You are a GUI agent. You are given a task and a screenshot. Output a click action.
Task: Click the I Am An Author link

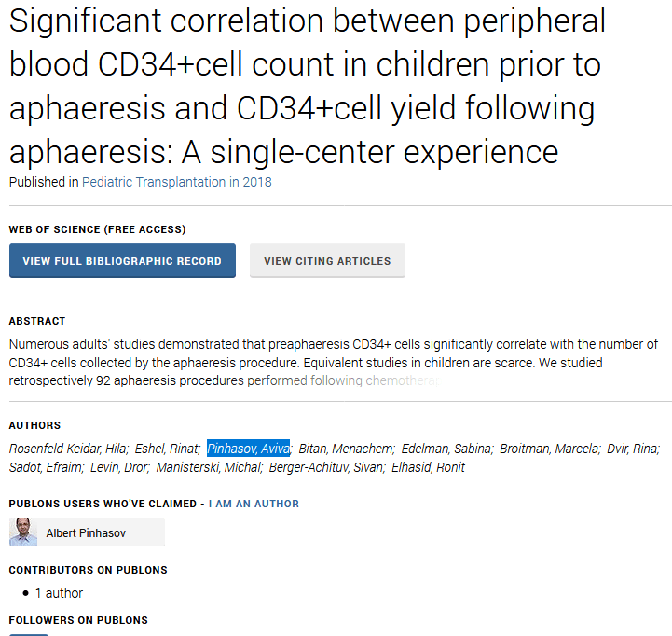pos(254,504)
